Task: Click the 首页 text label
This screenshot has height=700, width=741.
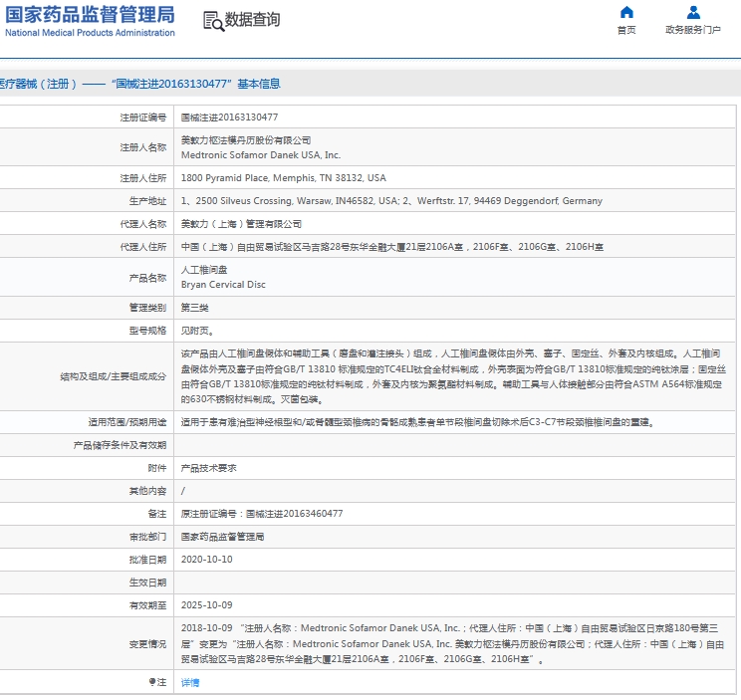Action: [x=626, y=30]
